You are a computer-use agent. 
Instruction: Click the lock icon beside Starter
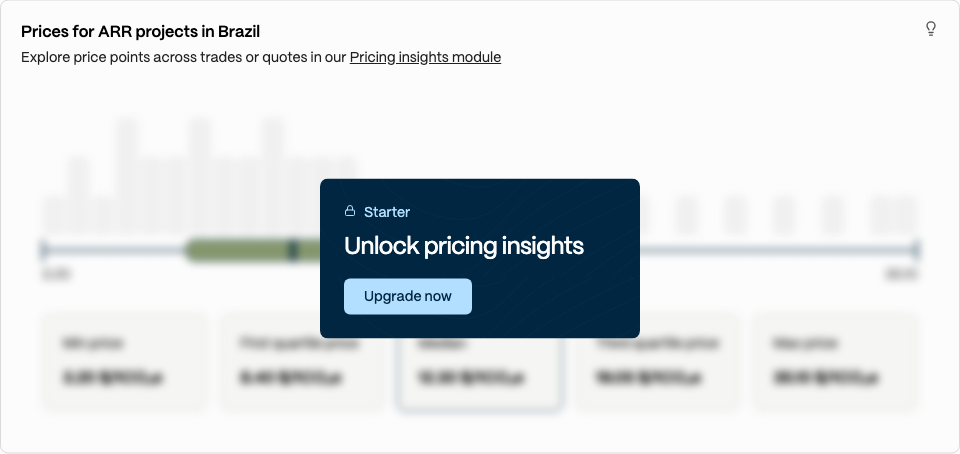point(350,211)
